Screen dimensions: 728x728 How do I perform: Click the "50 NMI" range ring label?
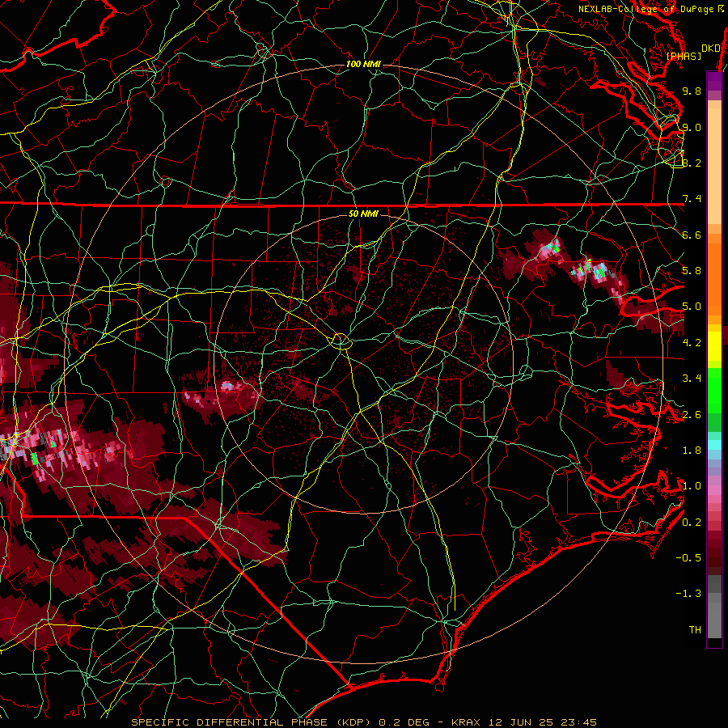click(363, 214)
